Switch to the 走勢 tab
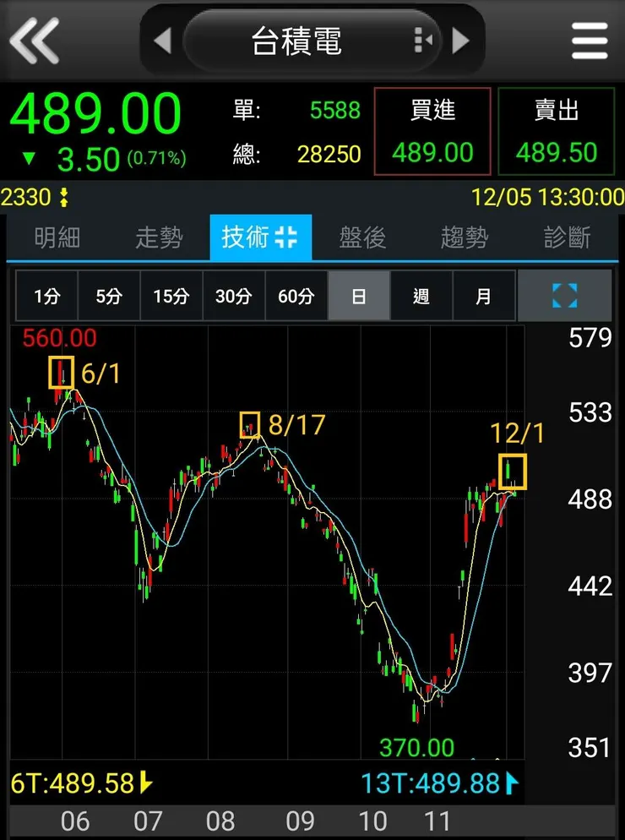The image size is (625, 840). 159,237
